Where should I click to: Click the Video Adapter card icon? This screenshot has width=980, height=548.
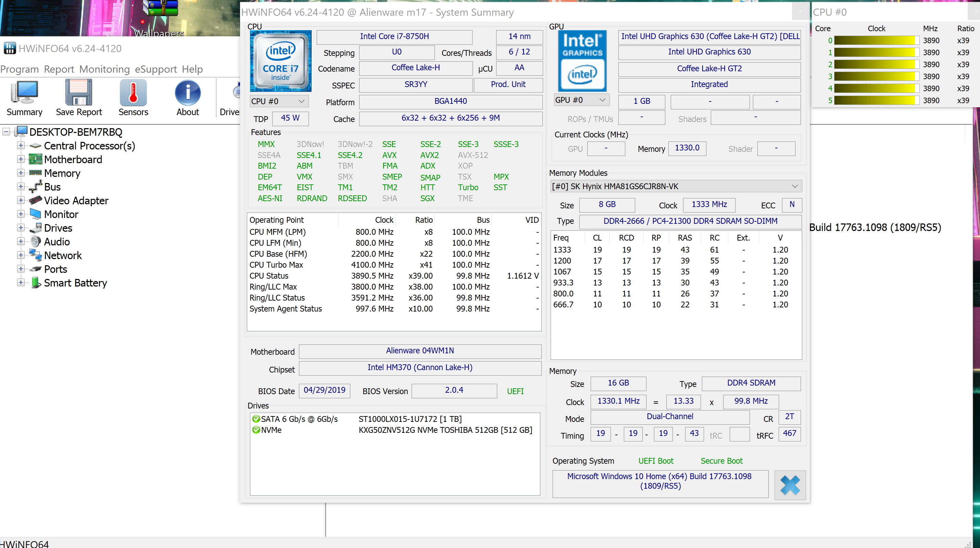point(35,200)
